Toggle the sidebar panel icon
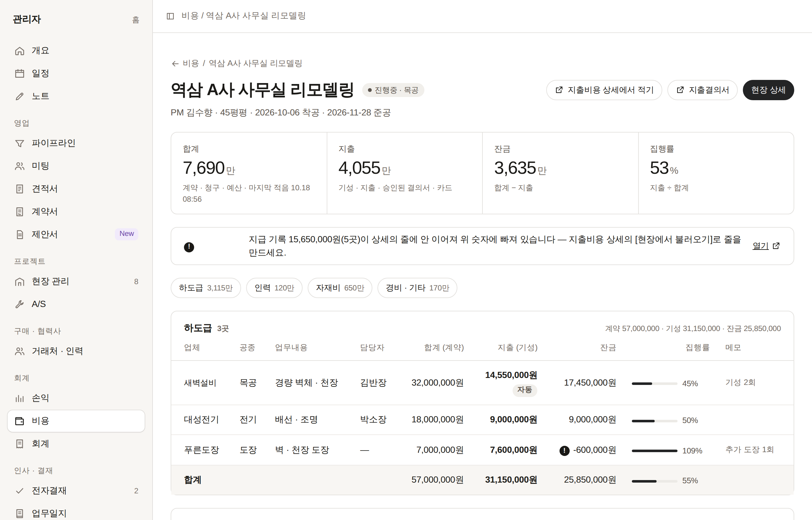The width and height of the screenshot is (812, 520). click(170, 16)
